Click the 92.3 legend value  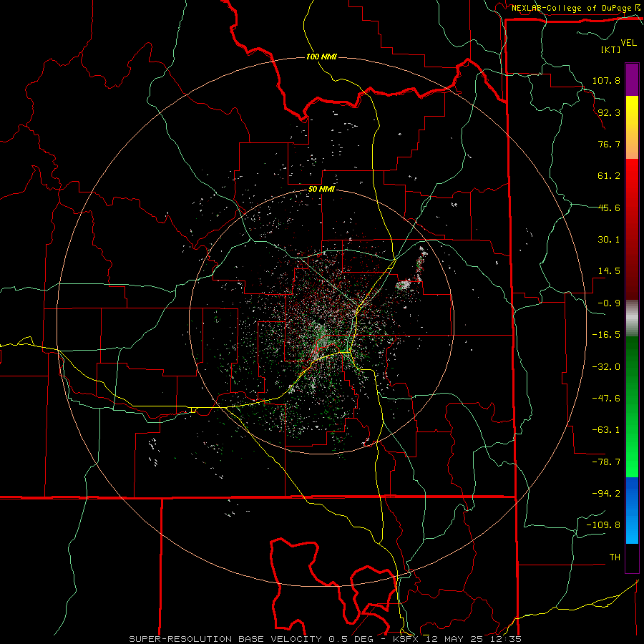609,112
